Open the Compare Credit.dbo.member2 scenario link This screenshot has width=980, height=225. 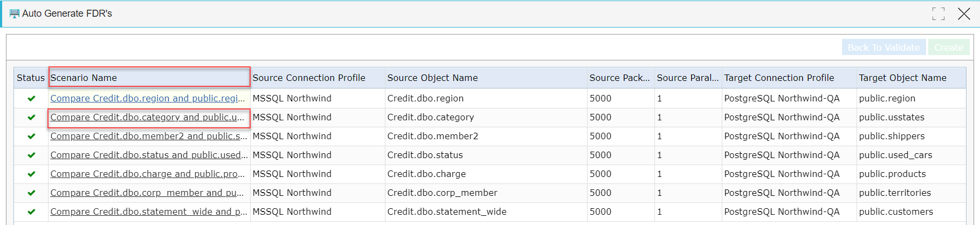coord(149,136)
